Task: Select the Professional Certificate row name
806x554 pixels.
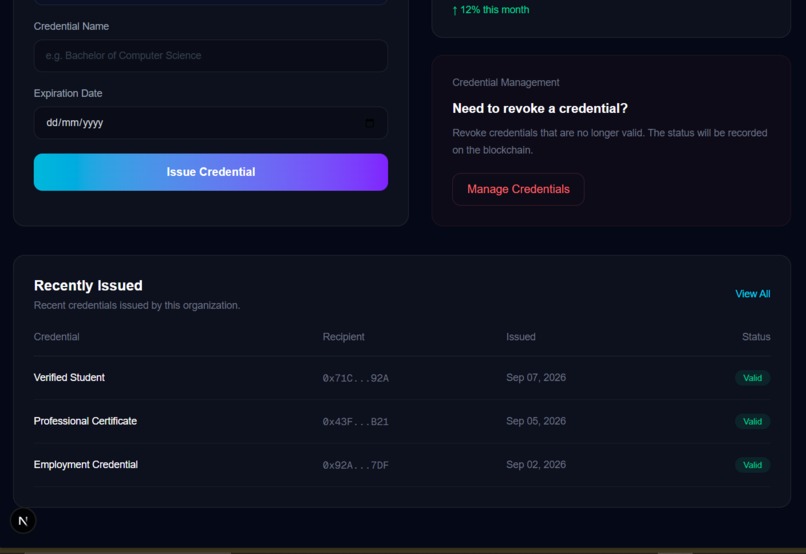Action: pos(85,421)
